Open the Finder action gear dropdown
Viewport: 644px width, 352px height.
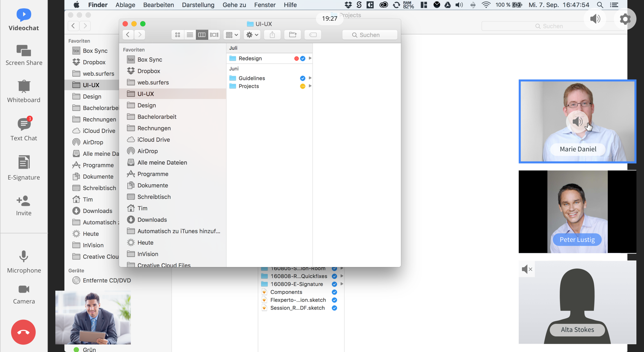[x=252, y=35]
